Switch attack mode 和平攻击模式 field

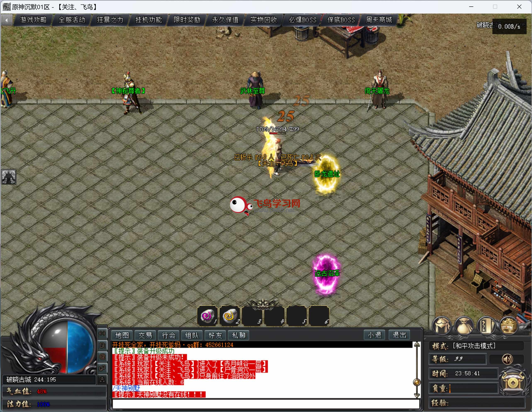click(x=474, y=346)
